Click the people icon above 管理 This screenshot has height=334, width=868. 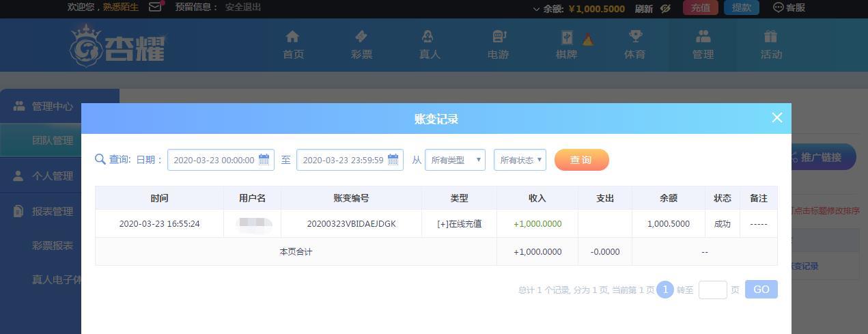[x=703, y=36]
